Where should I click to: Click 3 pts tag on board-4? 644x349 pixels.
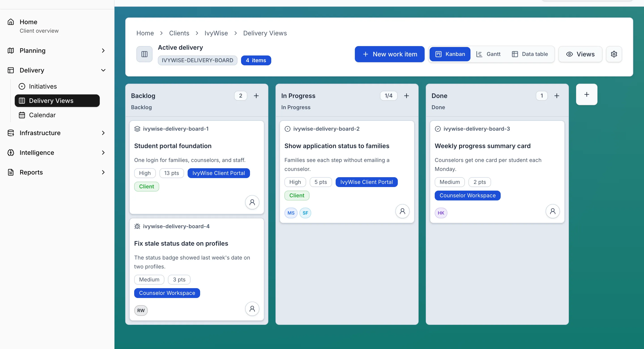click(x=179, y=280)
